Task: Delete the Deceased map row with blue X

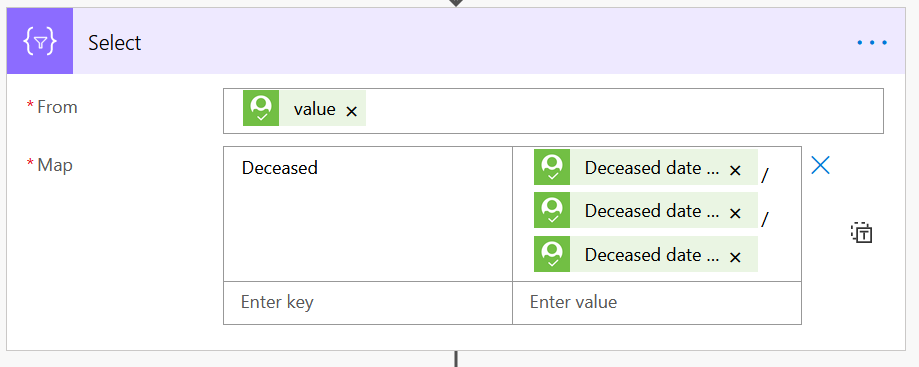Action: pos(820,165)
